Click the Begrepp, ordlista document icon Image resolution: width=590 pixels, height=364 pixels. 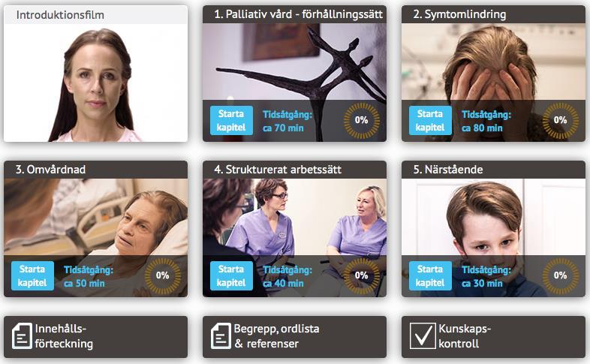pos(221,336)
